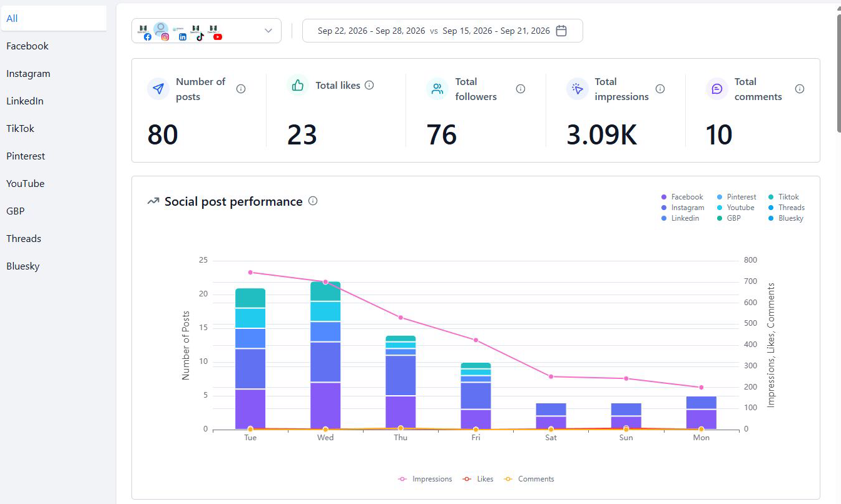Toggle Likes line in bottom legend
The image size is (841, 504).
(478, 479)
